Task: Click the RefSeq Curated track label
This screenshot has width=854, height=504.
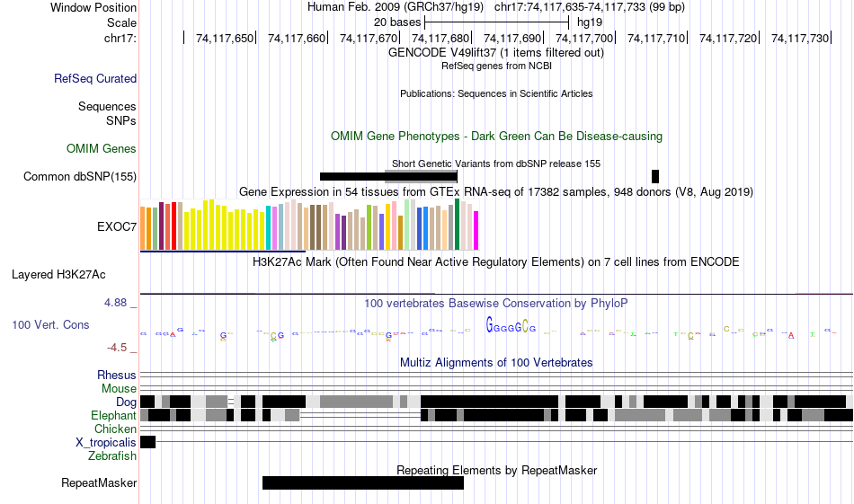Action: (x=95, y=78)
